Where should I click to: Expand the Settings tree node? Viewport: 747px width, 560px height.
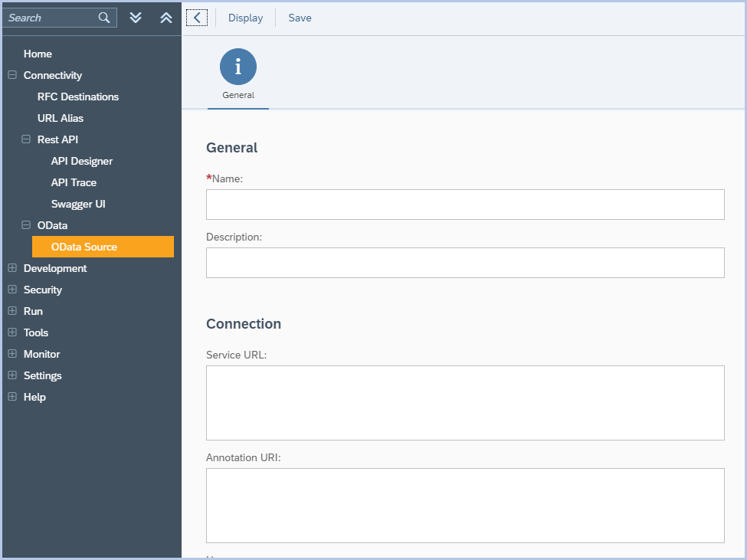(11, 375)
